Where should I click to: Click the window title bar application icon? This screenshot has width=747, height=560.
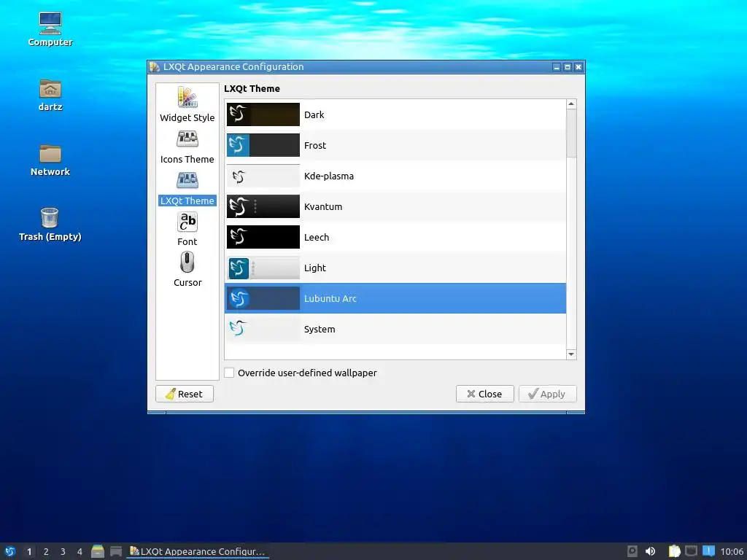point(155,66)
